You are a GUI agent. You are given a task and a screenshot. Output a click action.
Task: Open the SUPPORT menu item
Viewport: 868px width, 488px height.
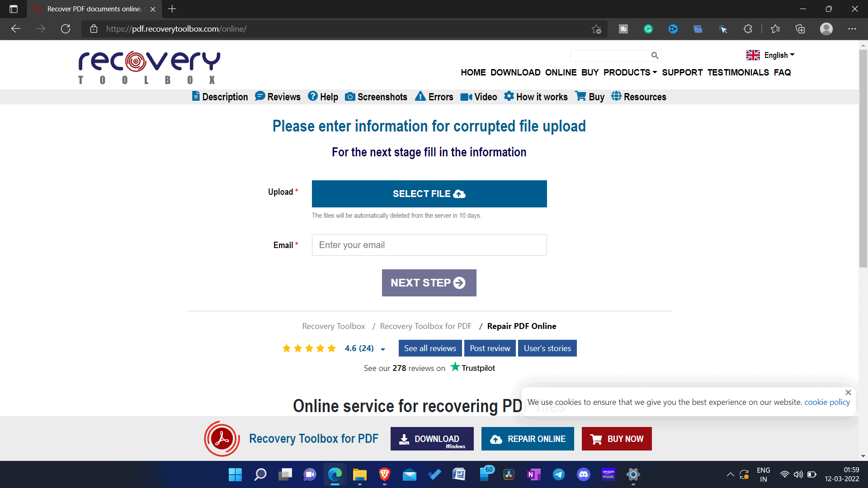tap(682, 73)
